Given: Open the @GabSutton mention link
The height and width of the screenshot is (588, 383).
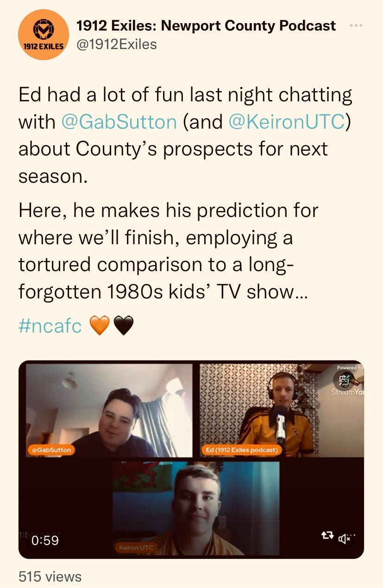Looking at the screenshot, I should click(119, 122).
